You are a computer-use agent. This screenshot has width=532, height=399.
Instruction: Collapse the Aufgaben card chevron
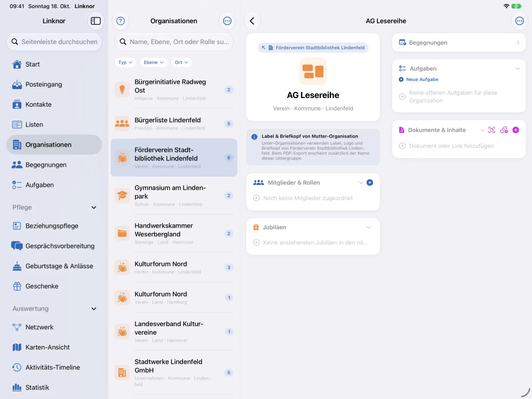[517, 69]
